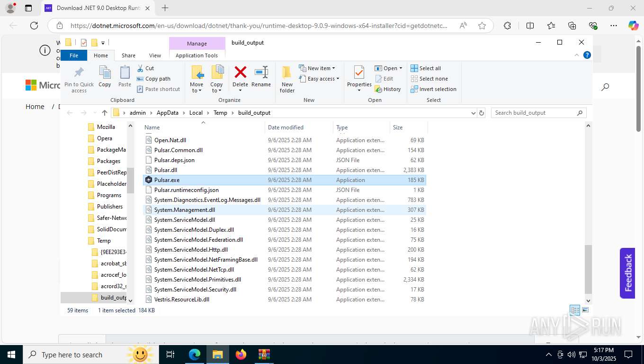Switch to the Share tab
The image size is (644, 364).
[128, 55]
